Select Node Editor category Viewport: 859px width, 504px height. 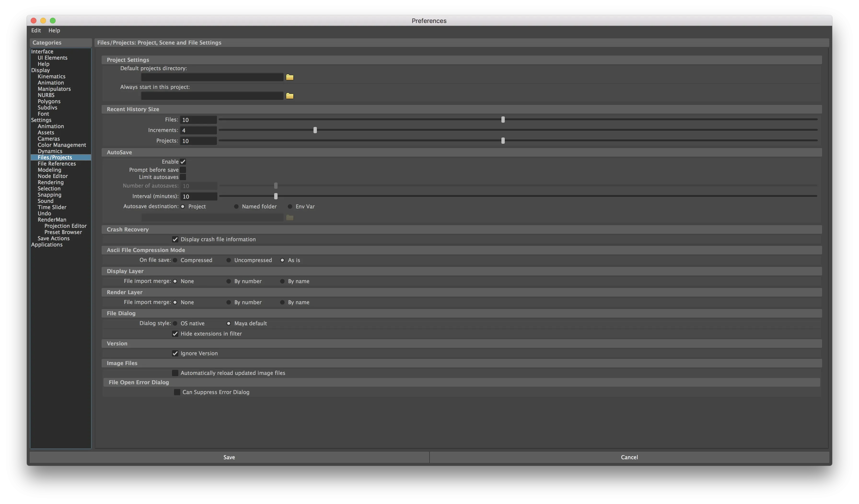[x=52, y=176]
